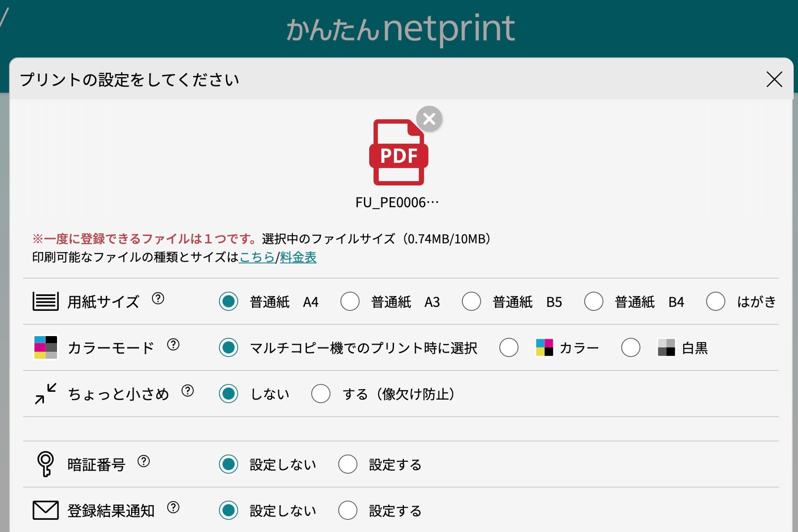Click the key icon for 暗証番号
This screenshot has height=532, width=798.
click(x=46, y=464)
